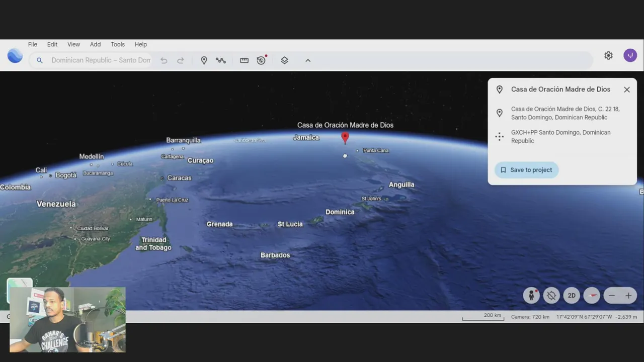This screenshot has width=644, height=362.
Task: Click the search magnifier icon
Action: (40, 60)
